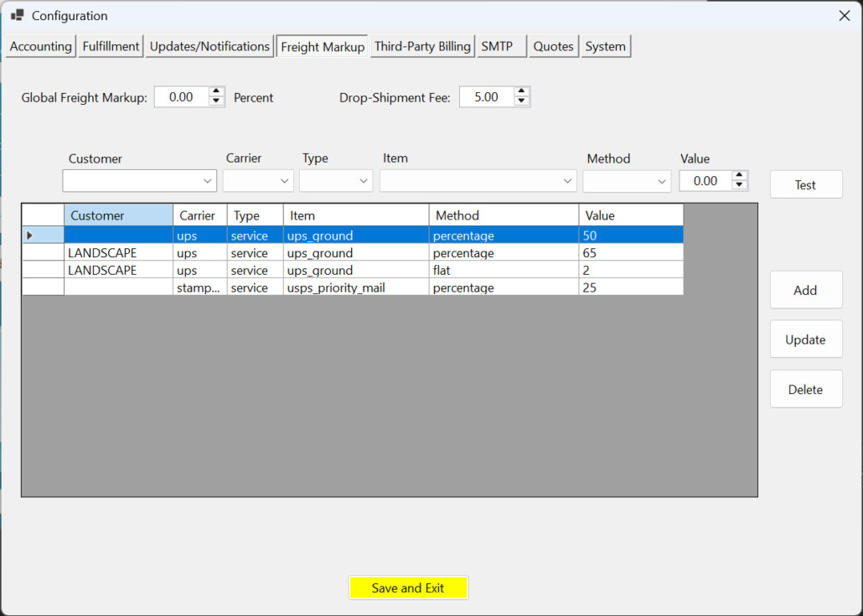Viewport: 863px width, 616px height.
Task: Click the Delete button
Action: (806, 389)
